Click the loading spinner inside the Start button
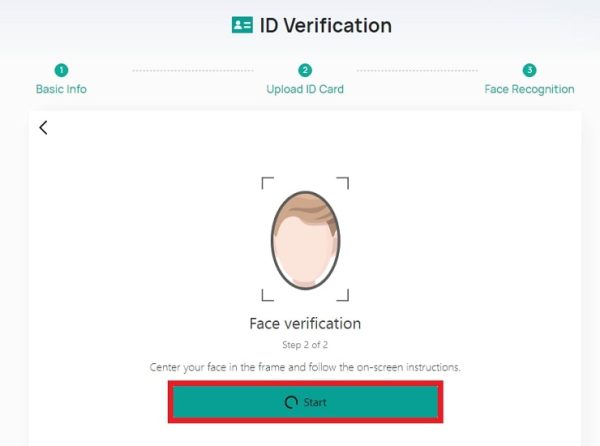The image size is (600, 446). point(290,402)
